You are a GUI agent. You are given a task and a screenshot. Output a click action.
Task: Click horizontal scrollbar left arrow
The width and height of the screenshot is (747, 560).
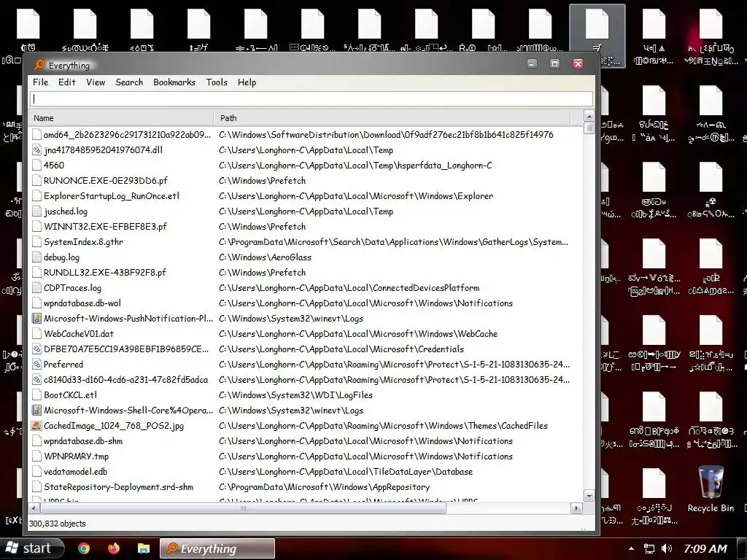pos(34,508)
